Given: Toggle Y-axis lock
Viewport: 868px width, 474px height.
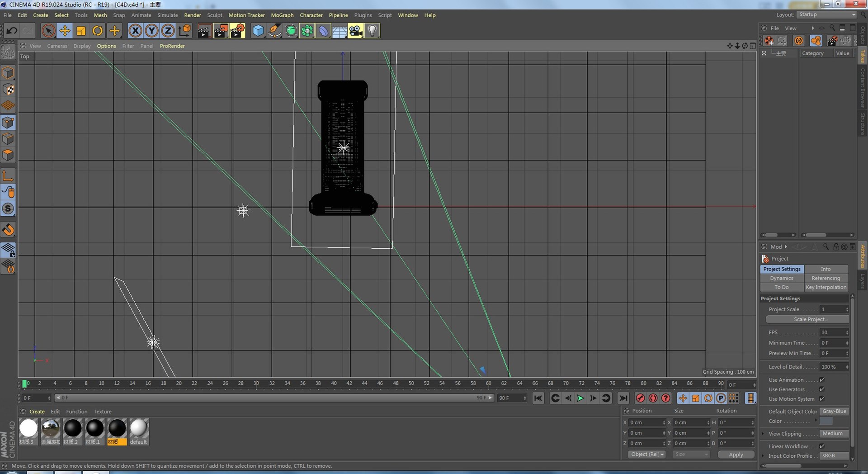Looking at the screenshot, I should pyautogui.click(x=151, y=31).
